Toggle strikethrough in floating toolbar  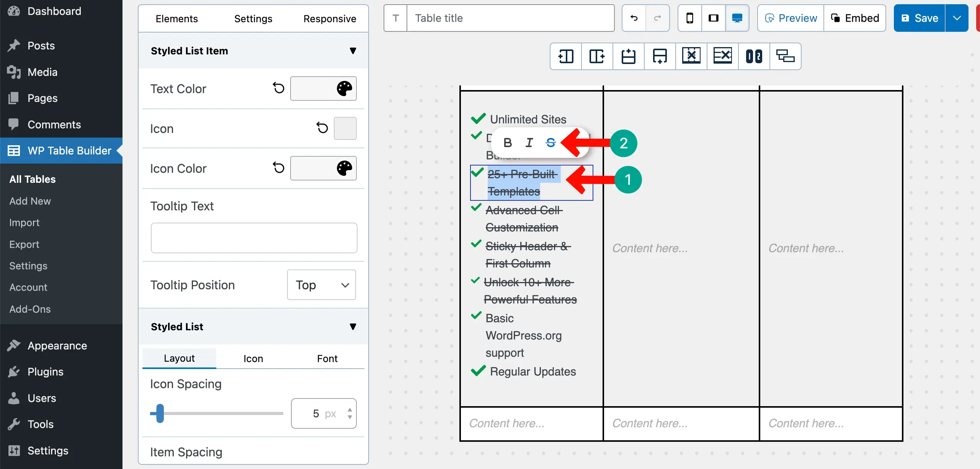550,143
